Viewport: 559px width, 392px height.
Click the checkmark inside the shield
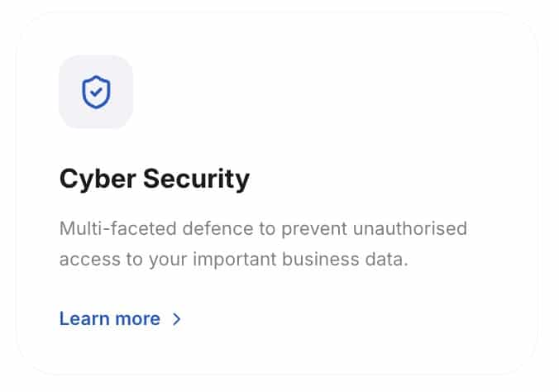[x=96, y=93]
